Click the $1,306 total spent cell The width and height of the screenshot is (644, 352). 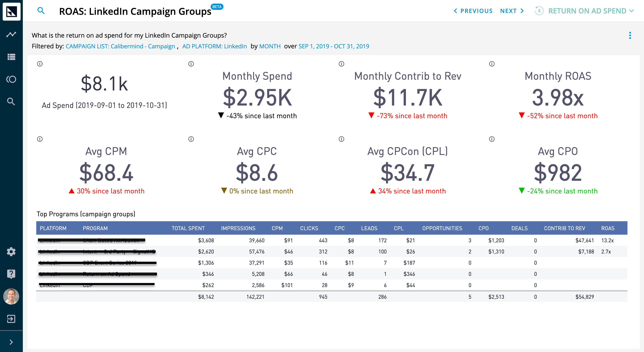[x=206, y=263]
